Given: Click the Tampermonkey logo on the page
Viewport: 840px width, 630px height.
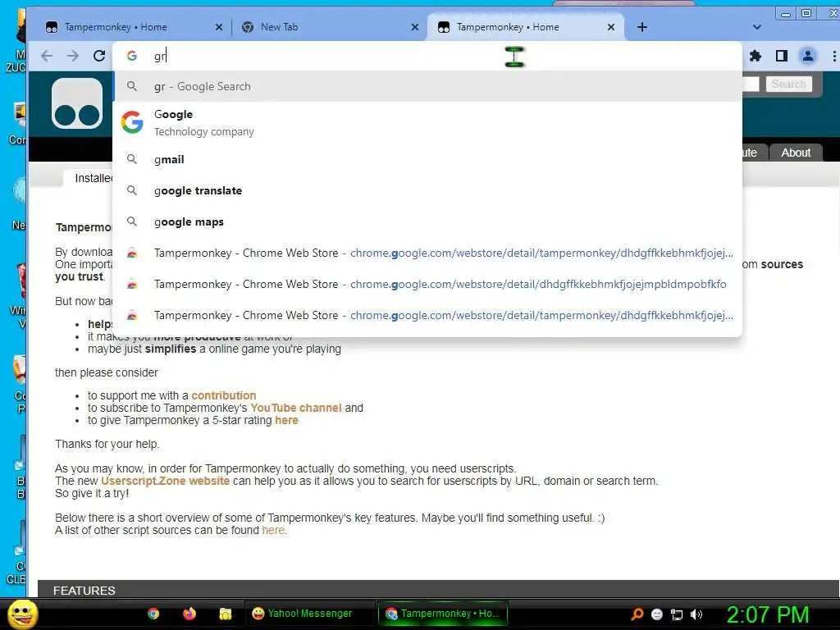Looking at the screenshot, I should [x=77, y=103].
